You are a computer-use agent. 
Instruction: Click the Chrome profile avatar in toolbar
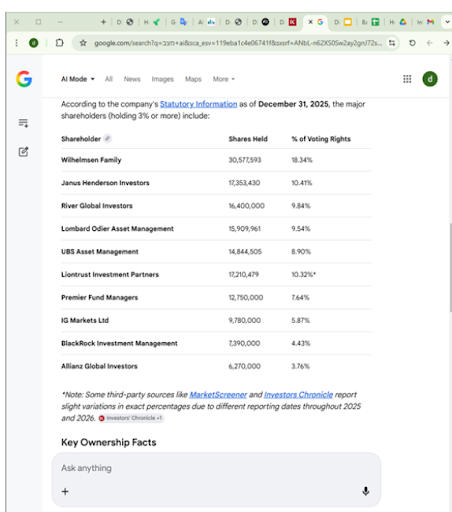pos(34,43)
